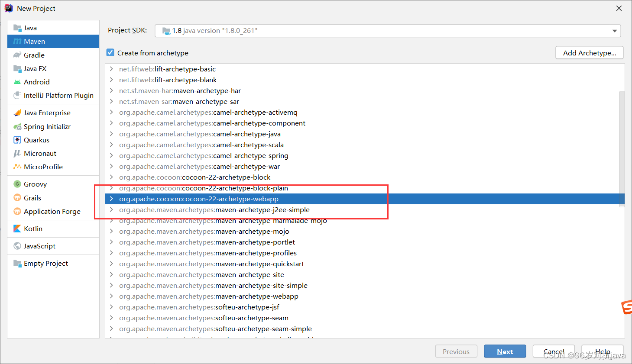Expand maven-archetype-quickstart chevron
Image resolution: width=632 pixels, height=364 pixels.
pyautogui.click(x=111, y=264)
